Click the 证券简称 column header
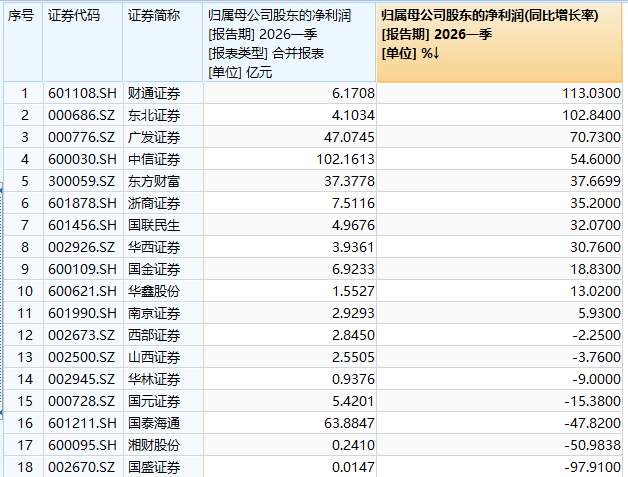Screen dimensions: 628x477 [x=163, y=42]
